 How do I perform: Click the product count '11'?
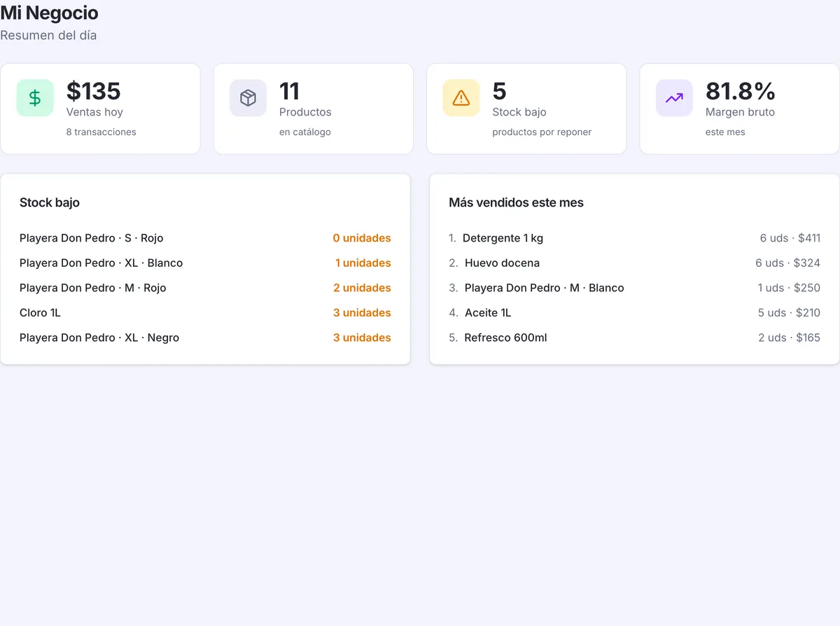click(289, 91)
